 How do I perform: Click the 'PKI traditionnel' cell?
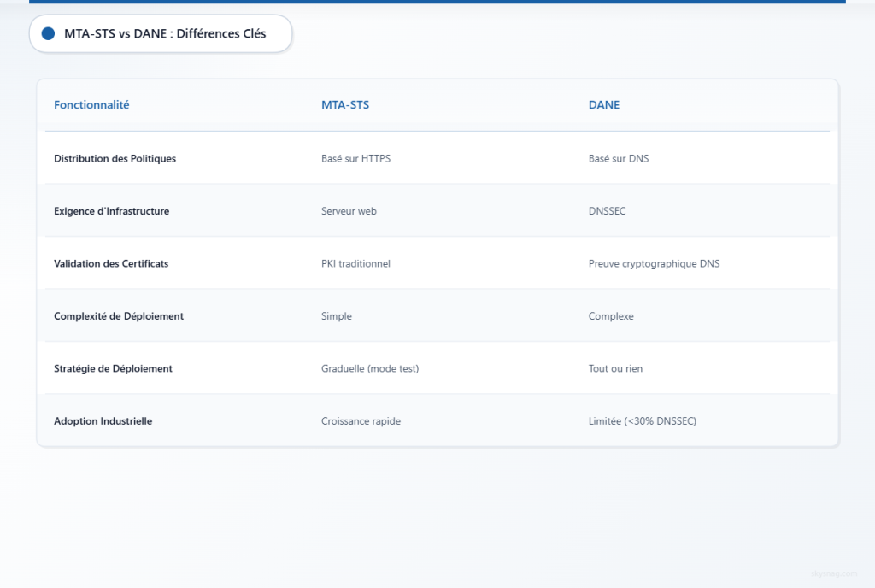355,263
